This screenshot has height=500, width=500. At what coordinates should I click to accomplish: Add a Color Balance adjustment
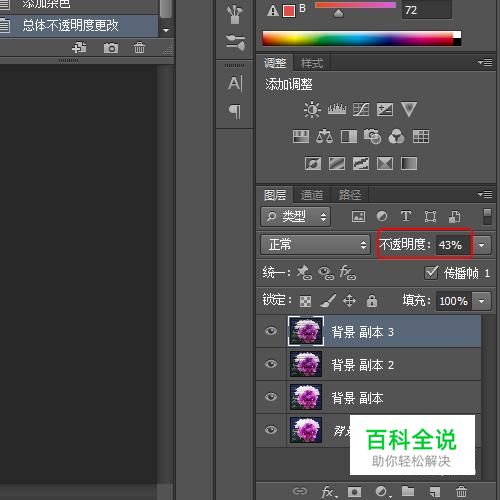(x=324, y=137)
